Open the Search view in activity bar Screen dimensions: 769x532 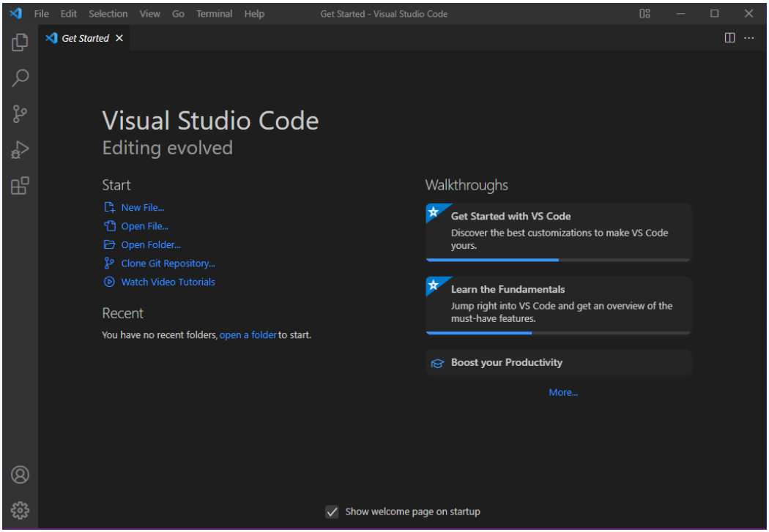click(20, 78)
